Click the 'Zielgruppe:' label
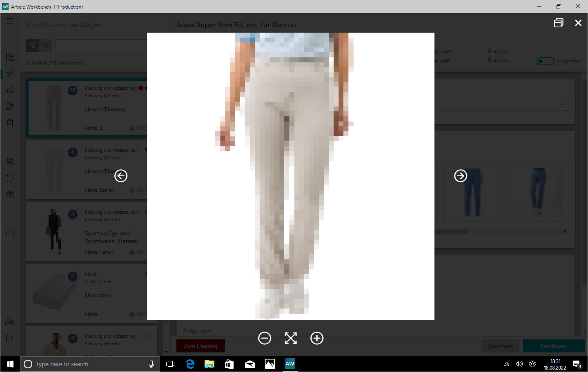This screenshot has width=588, height=372. (x=197, y=331)
